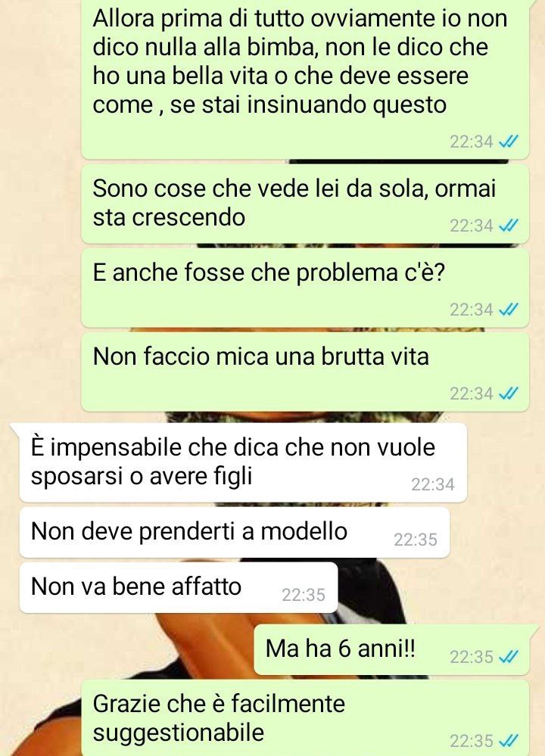Select the 'Allora prima di tutto ovviamente' message bubble

[305, 79]
